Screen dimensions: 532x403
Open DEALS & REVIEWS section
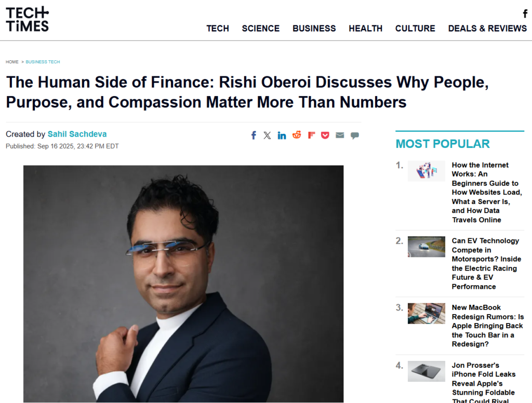[x=487, y=29]
